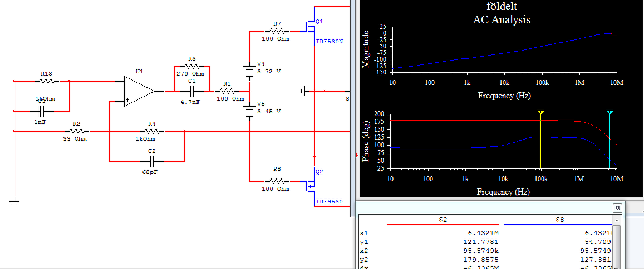Image resolution: width=644 pixels, height=269 pixels.
Task: Click the y2 row label
Action: tap(363, 260)
